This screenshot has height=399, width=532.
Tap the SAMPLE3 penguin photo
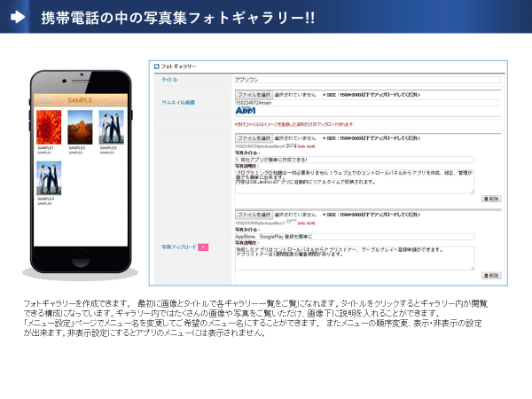pyautogui.click(x=110, y=127)
